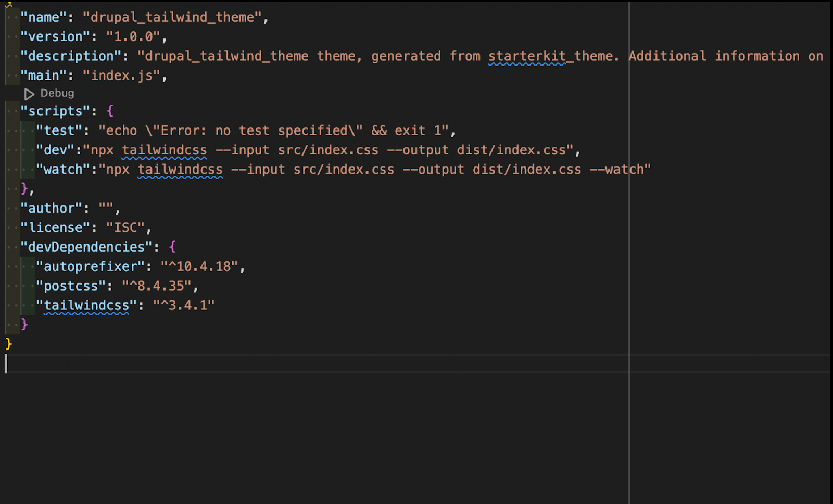Image resolution: width=833 pixels, height=504 pixels.
Task: Click the word "Additional" in the description
Action: 667,56
